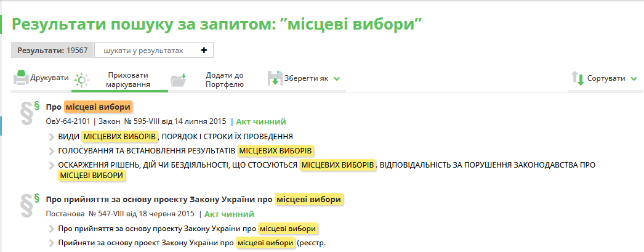Toggle Приховати маркування highlighting
Viewport: 644px width, 252px height.
point(127,79)
